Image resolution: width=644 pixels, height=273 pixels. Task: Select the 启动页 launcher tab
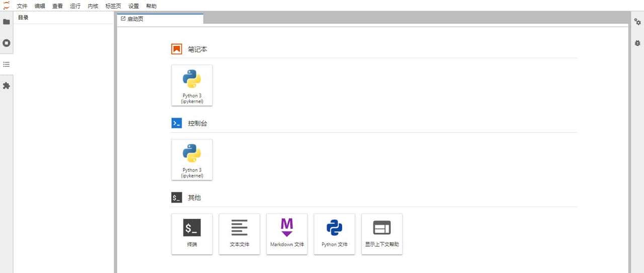coord(160,19)
